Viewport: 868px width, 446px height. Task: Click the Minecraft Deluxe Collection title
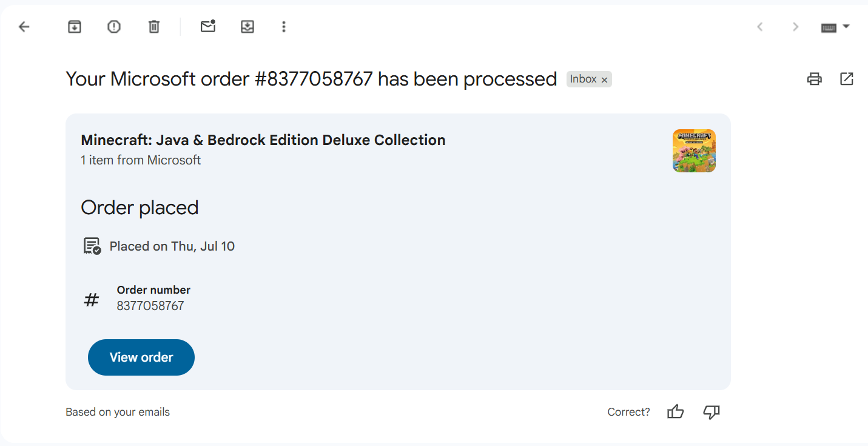coord(263,140)
